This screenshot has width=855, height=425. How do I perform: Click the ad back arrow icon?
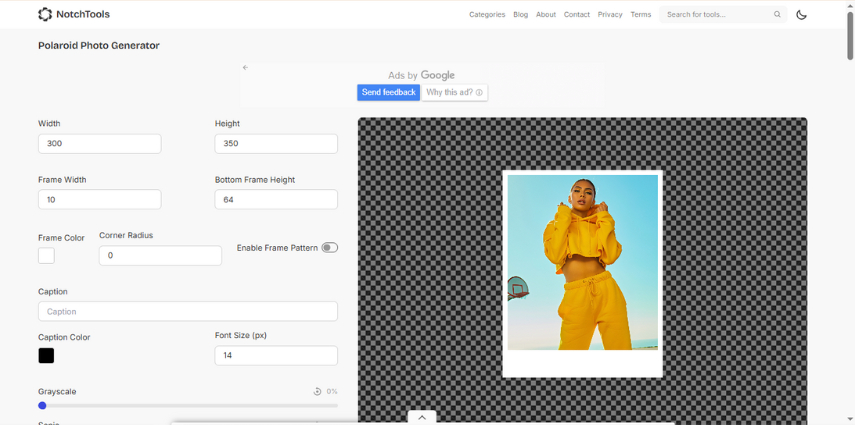click(x=245, y=68)
